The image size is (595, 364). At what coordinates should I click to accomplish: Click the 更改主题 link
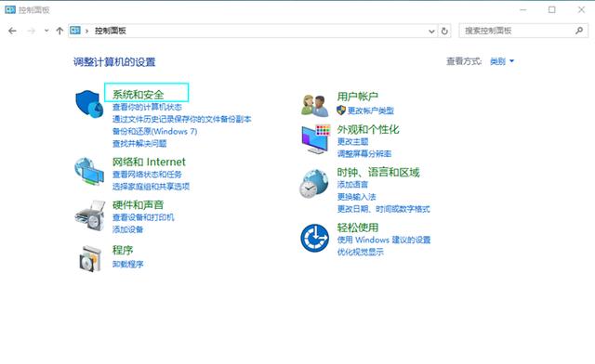[x=352, y=141]
